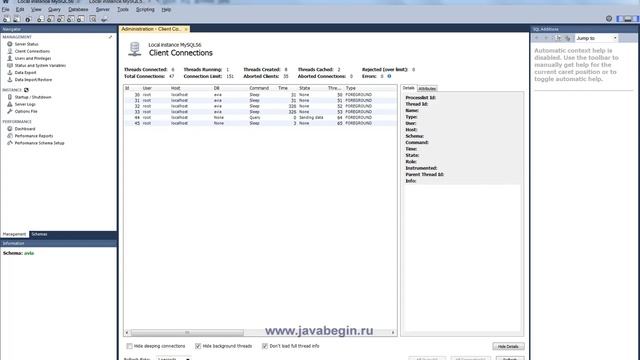
Task: Open the Jump to dropdown
Action: [x=596, y=38]
